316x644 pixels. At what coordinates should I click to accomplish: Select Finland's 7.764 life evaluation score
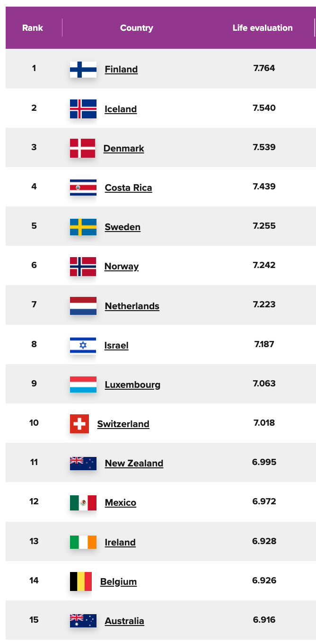point(264,68)
